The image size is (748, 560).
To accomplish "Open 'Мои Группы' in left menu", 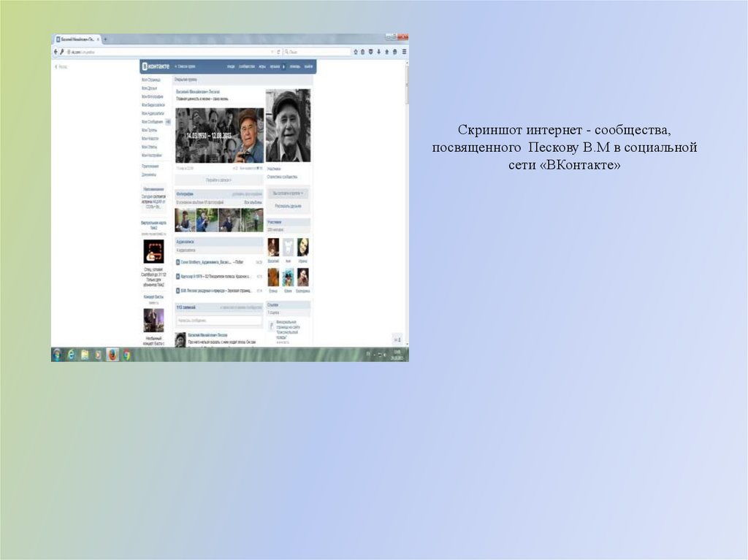I will pos(149,130).
